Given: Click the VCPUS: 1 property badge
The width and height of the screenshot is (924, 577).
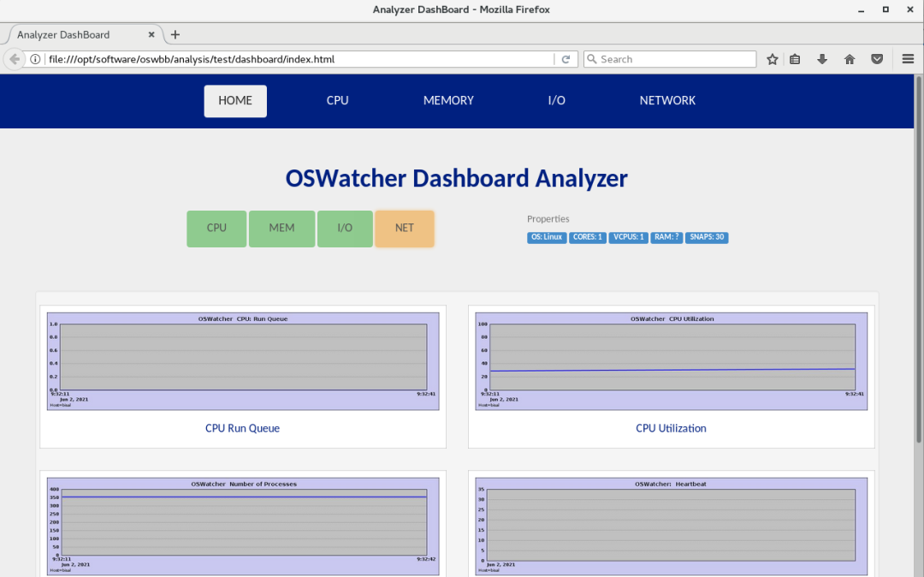Looking at the screenshot, I should tap(629, 237).
